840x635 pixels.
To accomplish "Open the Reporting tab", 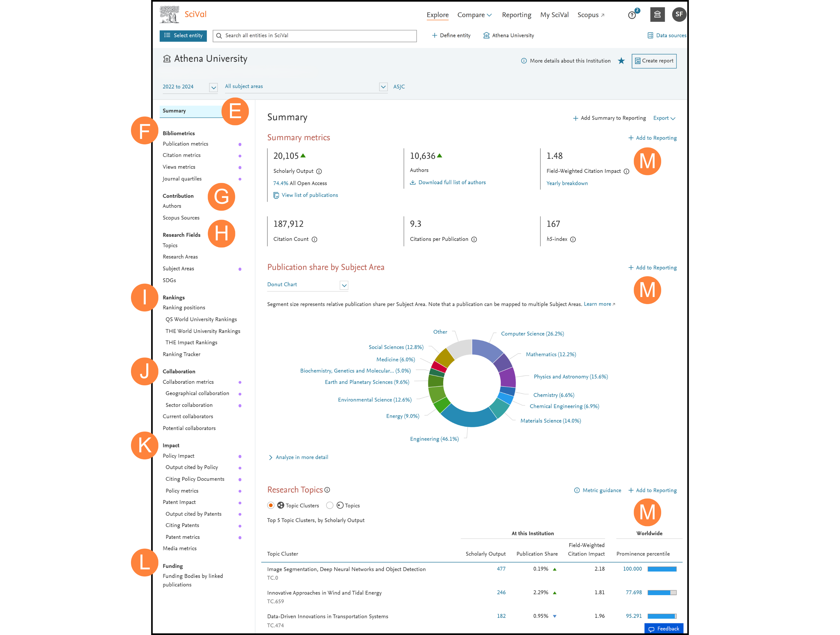I will [x=517, y=15].
